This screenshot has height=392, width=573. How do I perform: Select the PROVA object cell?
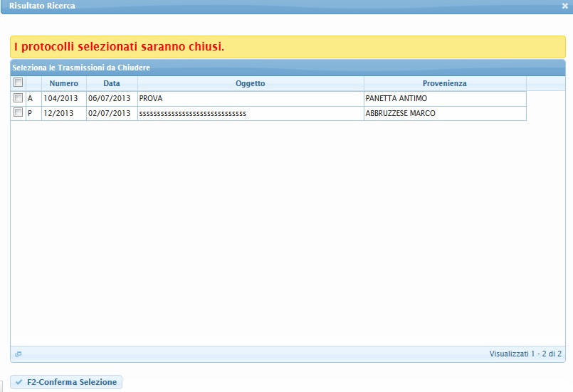[251, 99]
